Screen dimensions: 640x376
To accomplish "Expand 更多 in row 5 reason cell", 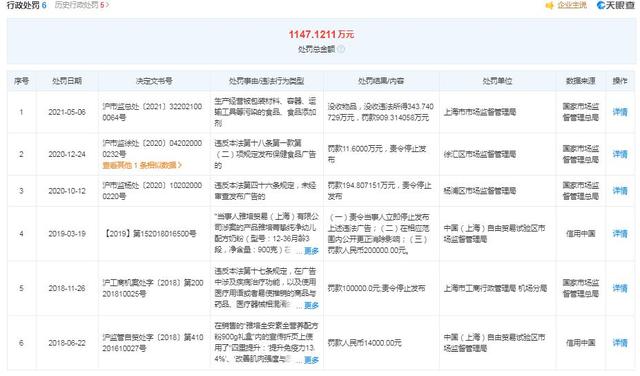I will [311, 305].
